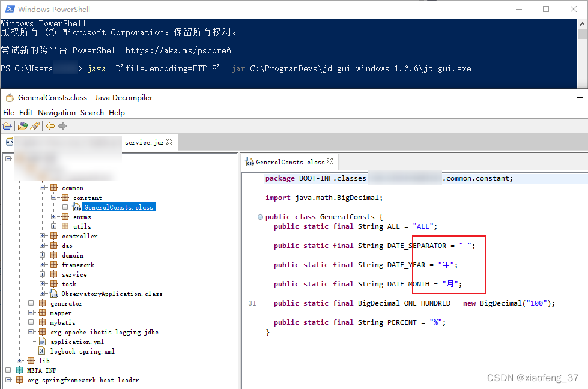Click the Open File toolbar icon

[7, 126]
